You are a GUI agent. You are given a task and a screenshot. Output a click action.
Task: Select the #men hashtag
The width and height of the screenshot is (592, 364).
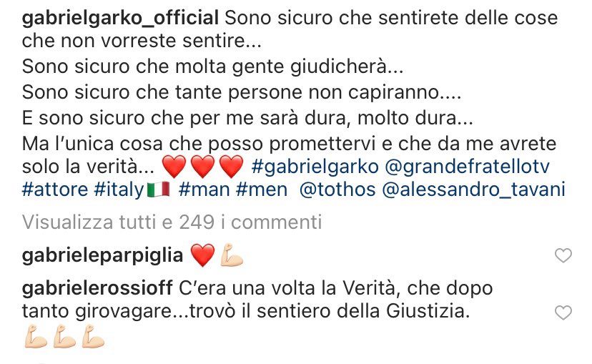point(262,190)
